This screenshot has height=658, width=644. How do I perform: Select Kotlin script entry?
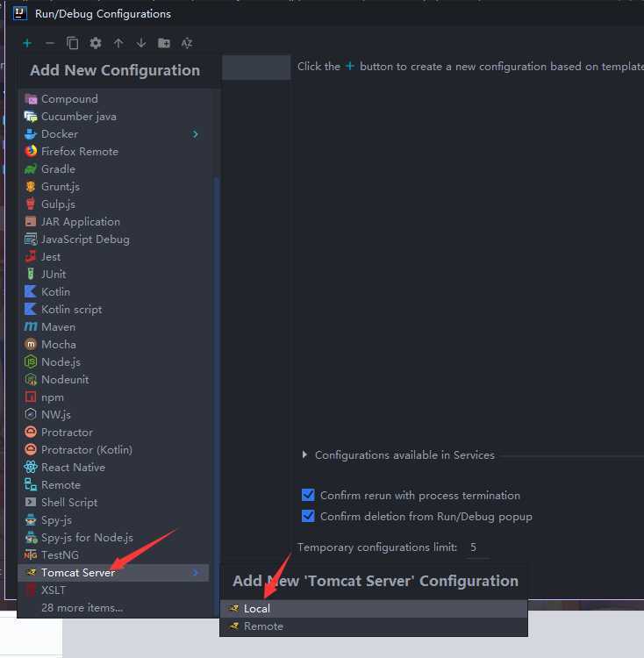[x=113, y=310]
